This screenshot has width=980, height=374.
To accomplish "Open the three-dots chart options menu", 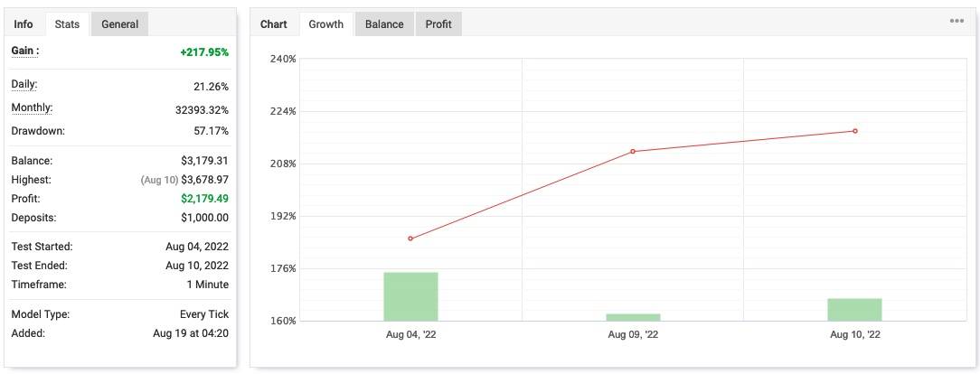I will pyautogui.click(x=956, y=21).
